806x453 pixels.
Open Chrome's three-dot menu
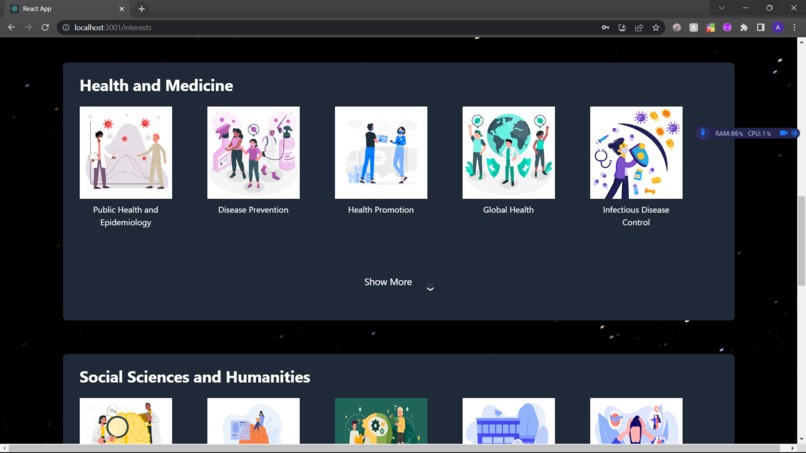794,27
